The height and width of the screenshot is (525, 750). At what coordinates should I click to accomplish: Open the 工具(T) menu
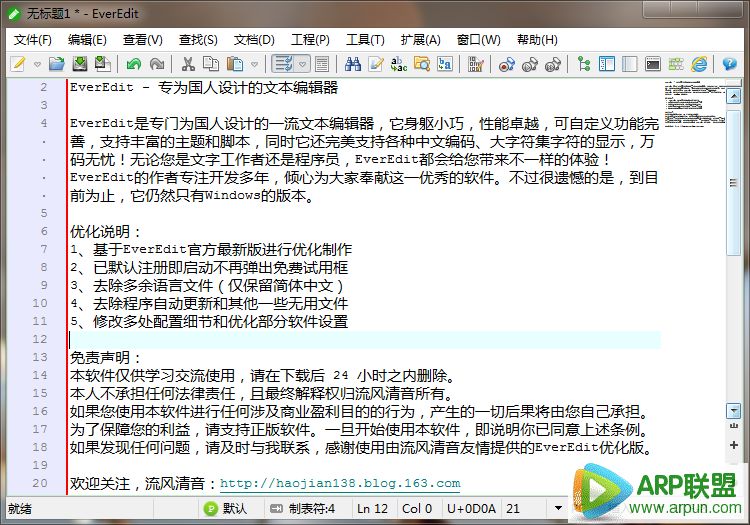coord(365,40)
